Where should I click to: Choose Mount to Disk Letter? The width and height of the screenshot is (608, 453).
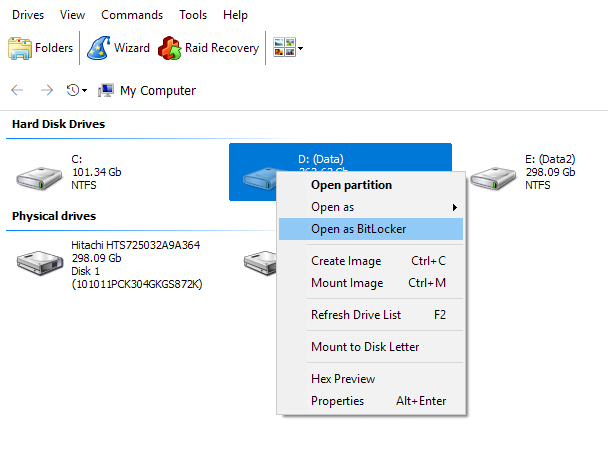pyautogui.click(x=371, y=347)
